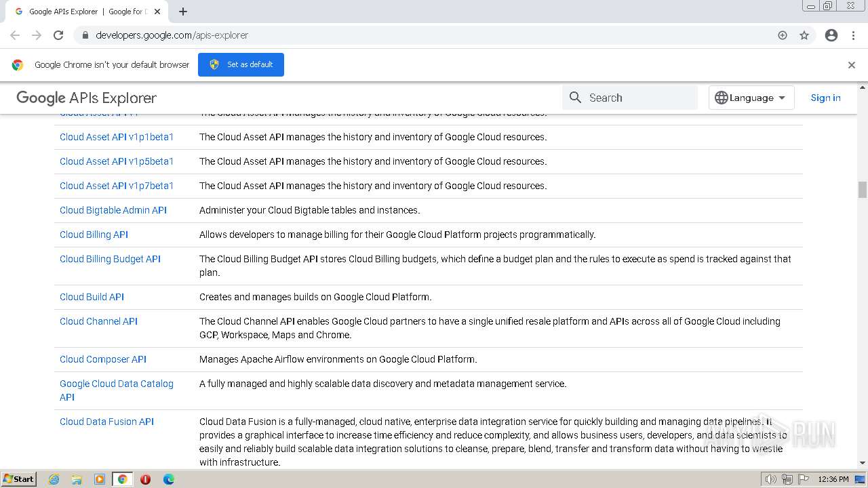Image resolution: width=868 pixels, height=488 pixels.
Task: Click 'Creates and manages builds' description
Action: pyautogui.click(x=315, y=297)
